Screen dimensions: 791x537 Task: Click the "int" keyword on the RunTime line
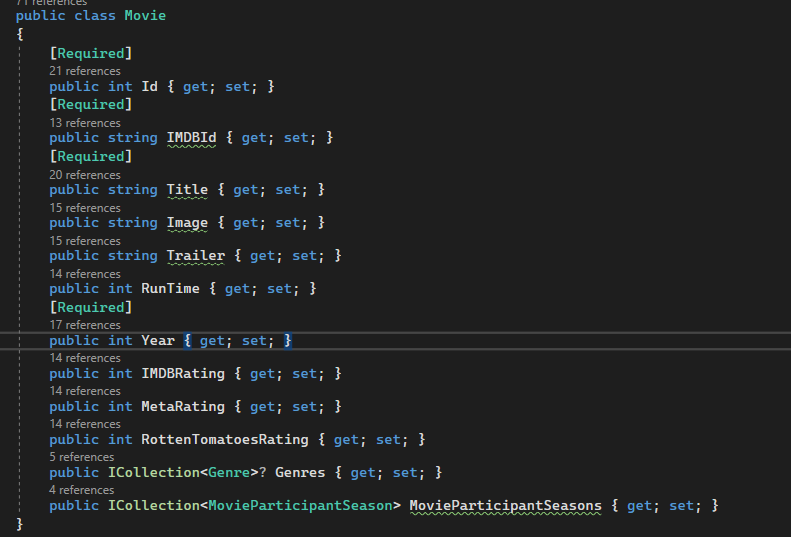click(120, 289)
